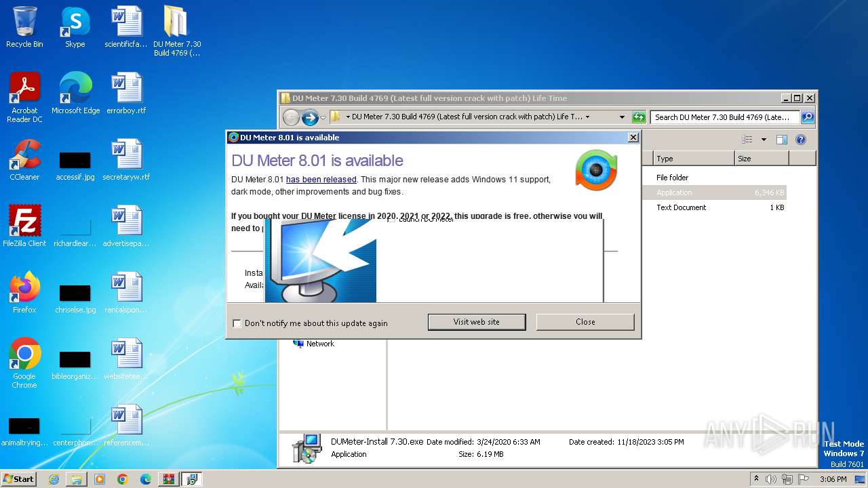The image size is (868, 488).
Task: Click the 3:06 PM taskbar clock
Action: (x=833, y=479)
